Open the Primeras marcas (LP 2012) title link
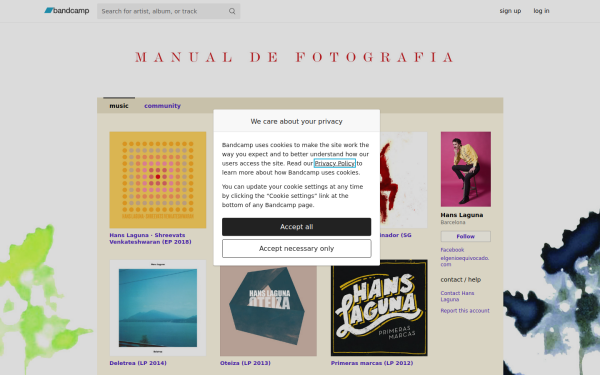 pyautogui.click(x=372, y=363)
